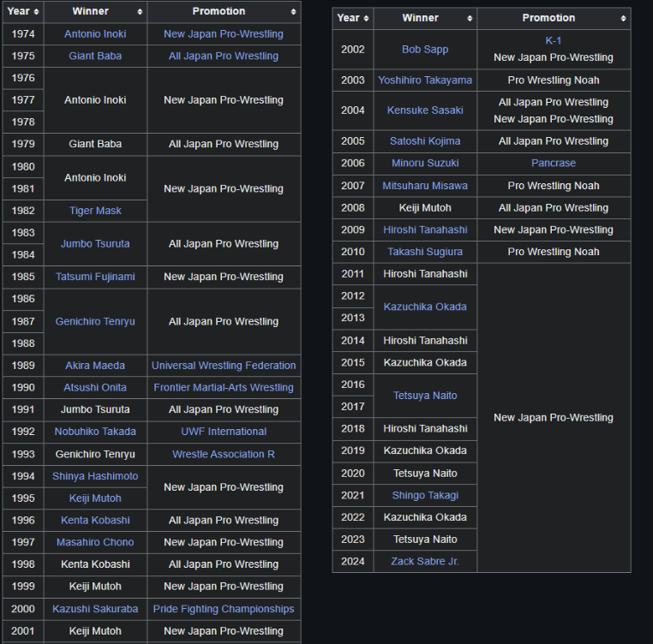Open Hiroshi Tanahashi link in 2009 row
The height and width of the screenshot is (644, 653).
425,230
